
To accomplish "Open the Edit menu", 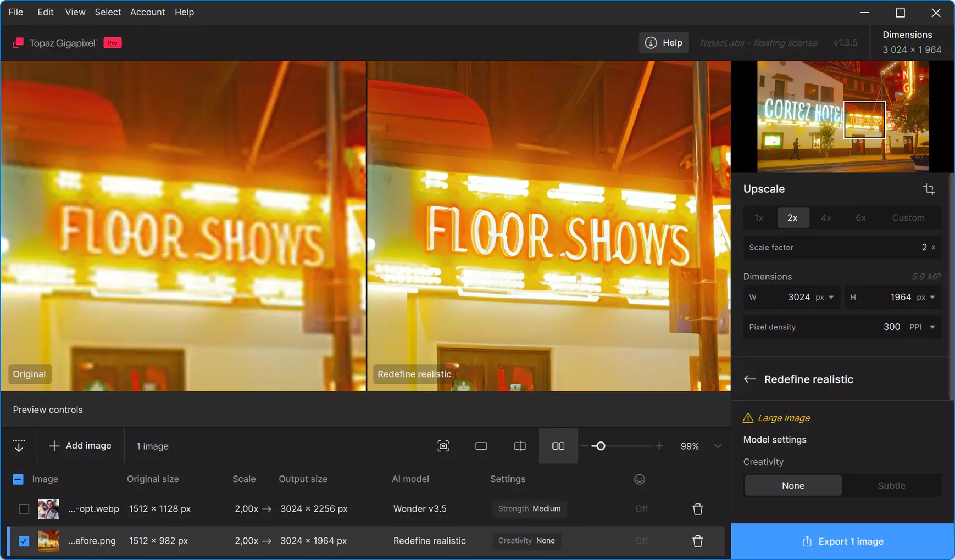I will [x=45, y=12].
